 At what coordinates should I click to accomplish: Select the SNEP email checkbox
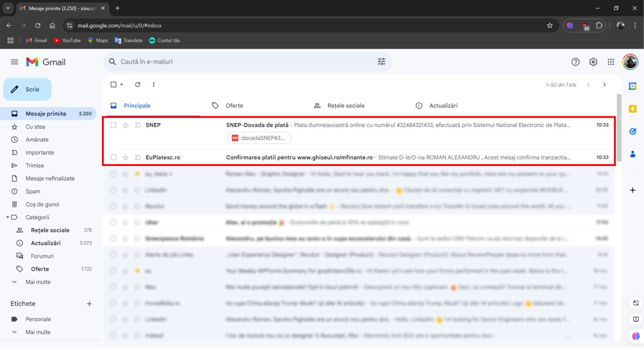point(113,125)
